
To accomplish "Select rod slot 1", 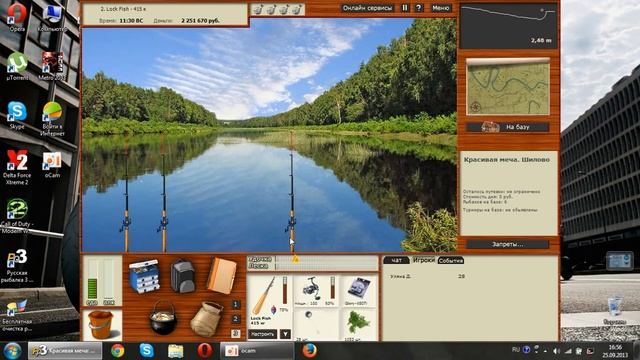I will pyautogui.click(x=236, y=304).
